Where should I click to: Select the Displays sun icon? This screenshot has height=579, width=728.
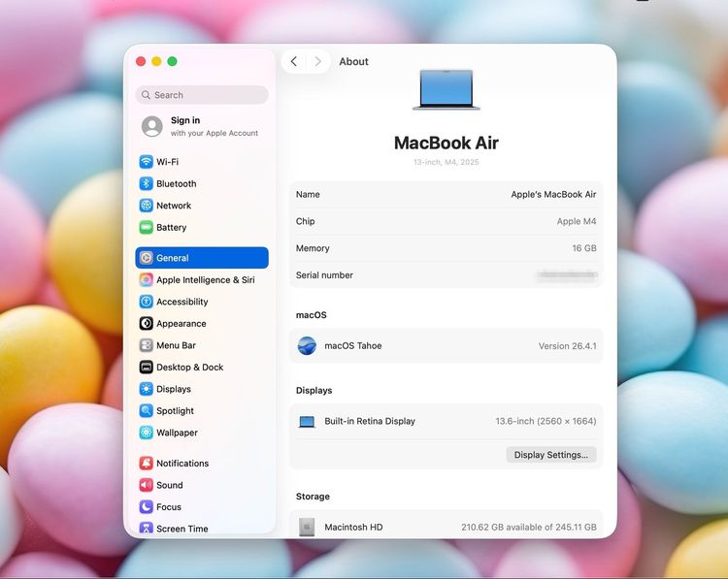[146, 388]
